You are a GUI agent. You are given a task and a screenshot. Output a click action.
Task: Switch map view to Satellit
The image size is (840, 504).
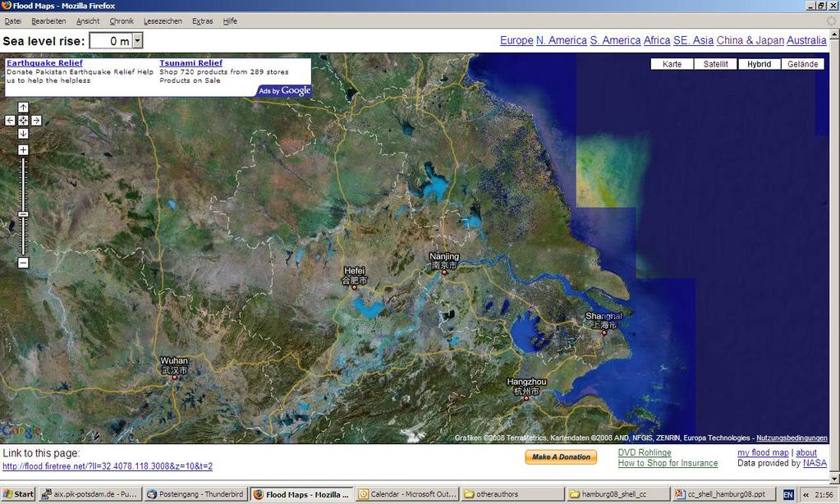tap(715, 64)
